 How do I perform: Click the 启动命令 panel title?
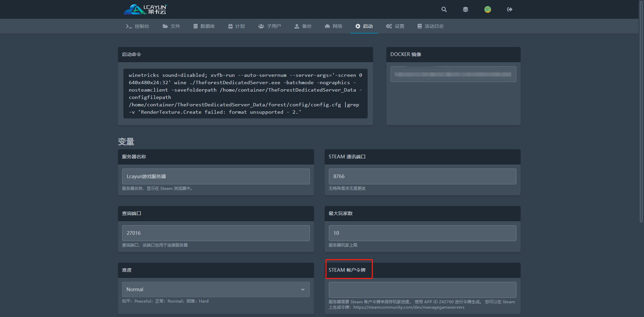pyautogui.click(x=131, y=54)
